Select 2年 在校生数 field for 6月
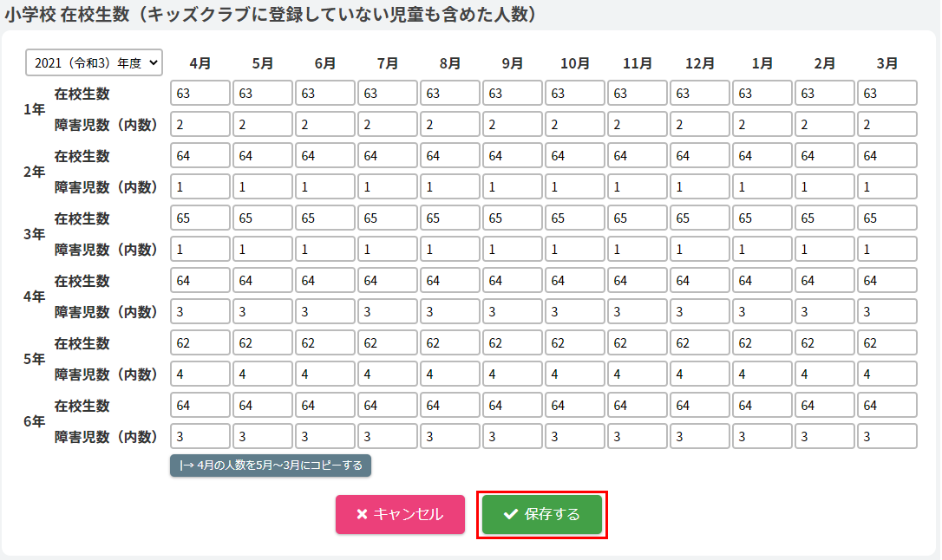Screen dimensions: 942x560 tap(325, 156)
